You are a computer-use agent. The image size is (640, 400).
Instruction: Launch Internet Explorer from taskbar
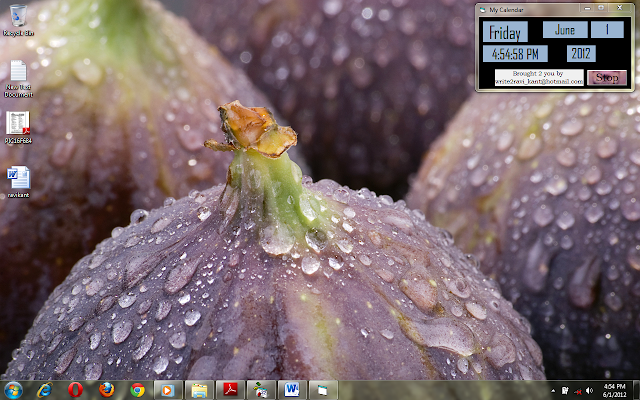click(44, 390)
